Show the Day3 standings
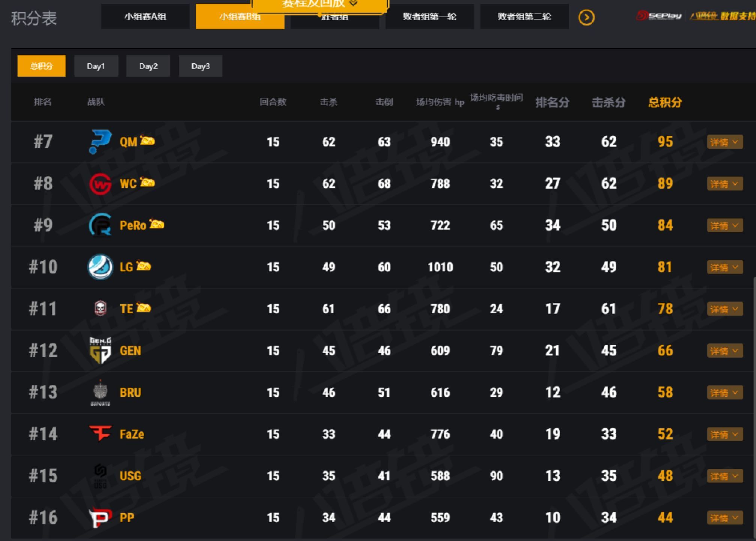Viewport: 756px width, 541px height. [200, 66]
